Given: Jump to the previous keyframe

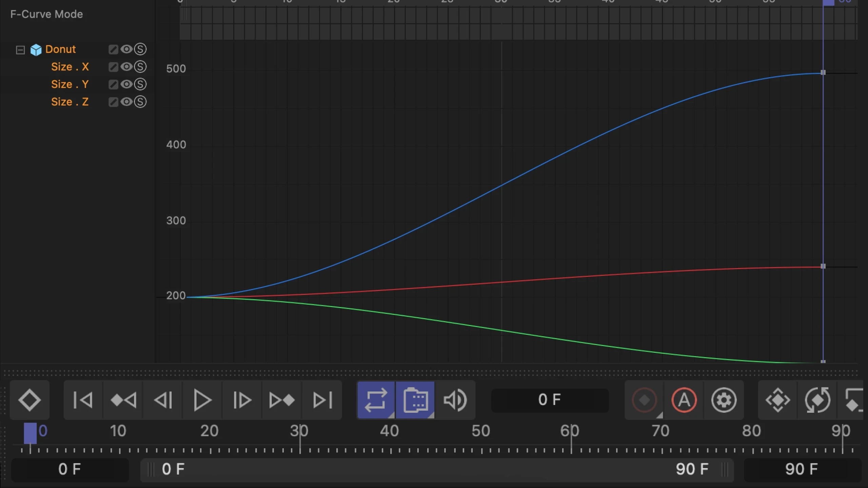Looking at the screenshot, I should 123,400.
